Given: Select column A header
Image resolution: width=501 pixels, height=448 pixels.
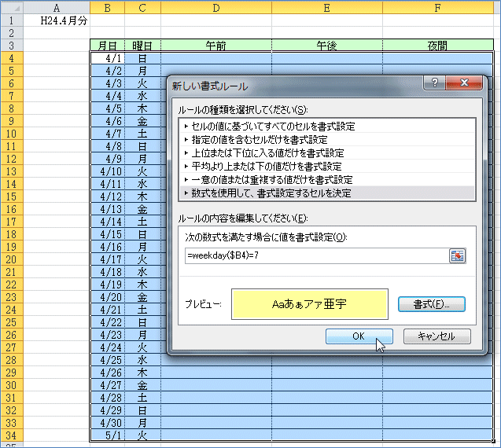Looking at the screenshot, I should 57,8.
